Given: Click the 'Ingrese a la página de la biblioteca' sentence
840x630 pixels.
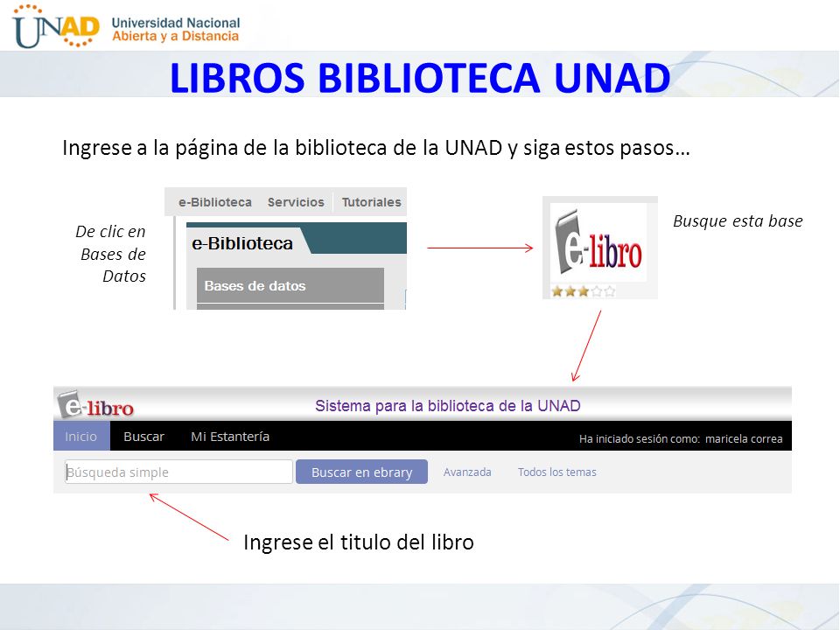Looking at the screenshot, I should (x=376, y=148).
